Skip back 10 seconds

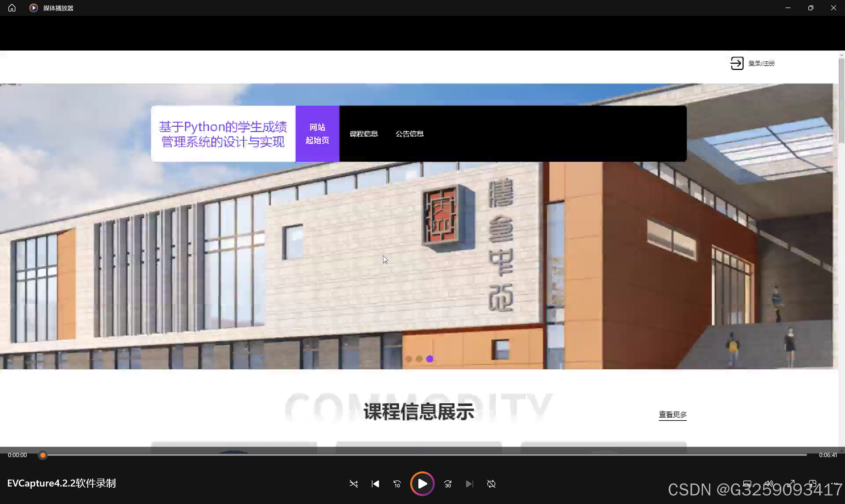397,484
